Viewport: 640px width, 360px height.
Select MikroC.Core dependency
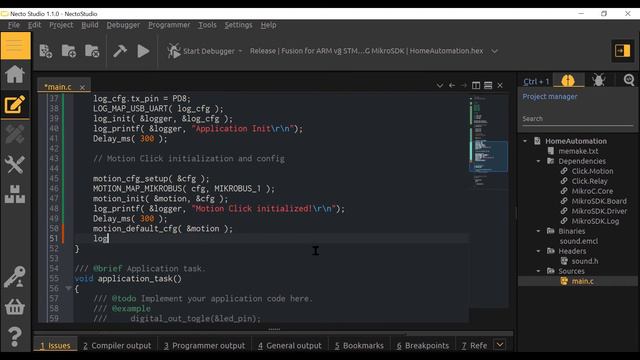[x=592, y=191]
